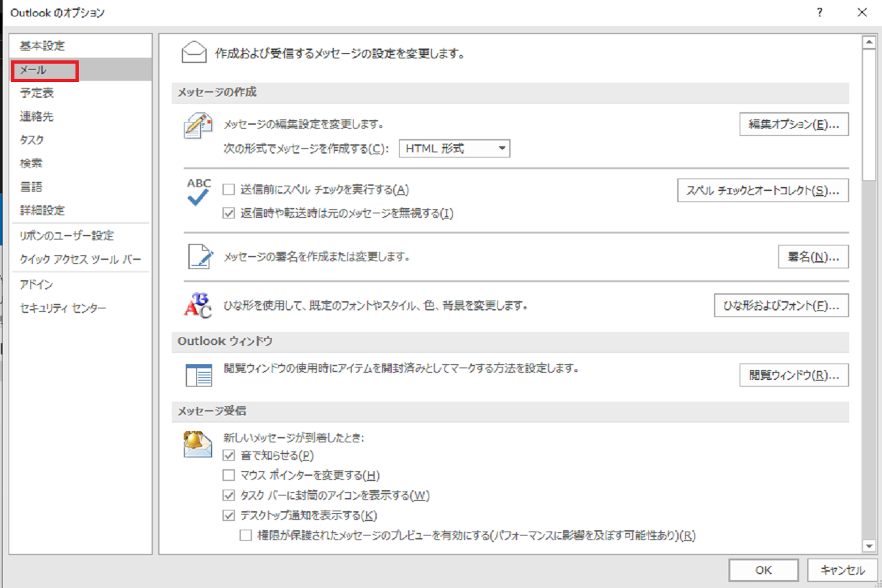Toggle デスクトップ通知を表示する checkbox
Viewport: 882px width, 588px height.
[x=229, y=515]
